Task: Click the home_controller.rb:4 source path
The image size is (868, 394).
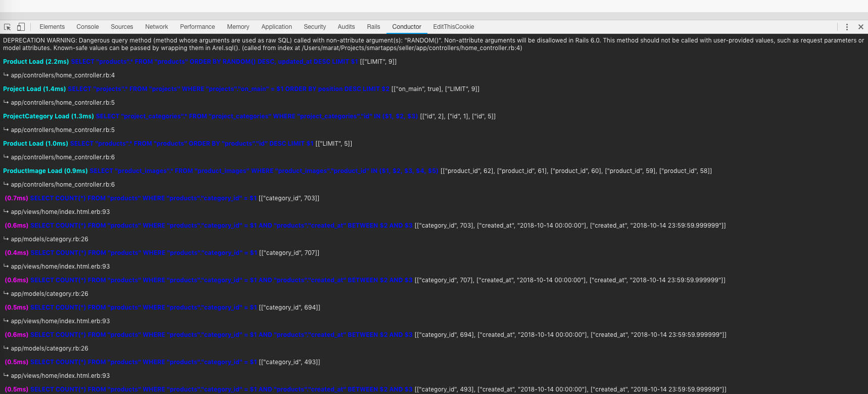Action: (x=63, y=75)
